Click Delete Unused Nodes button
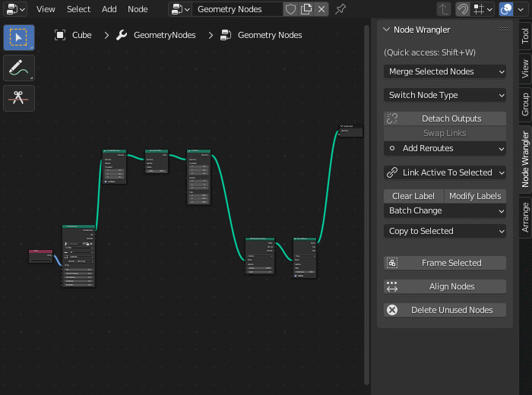The width and height of the screenshot is (532, 395). [445, 310]
